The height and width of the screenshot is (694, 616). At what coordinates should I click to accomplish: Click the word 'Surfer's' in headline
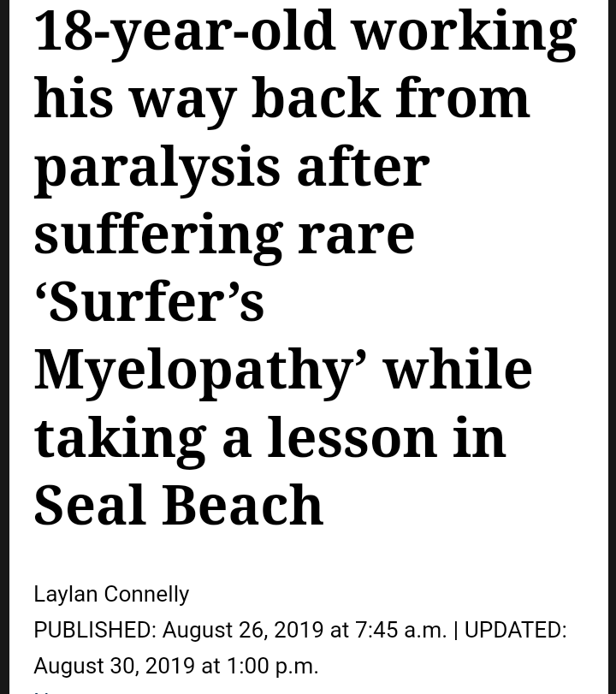(x=149, y=301)
